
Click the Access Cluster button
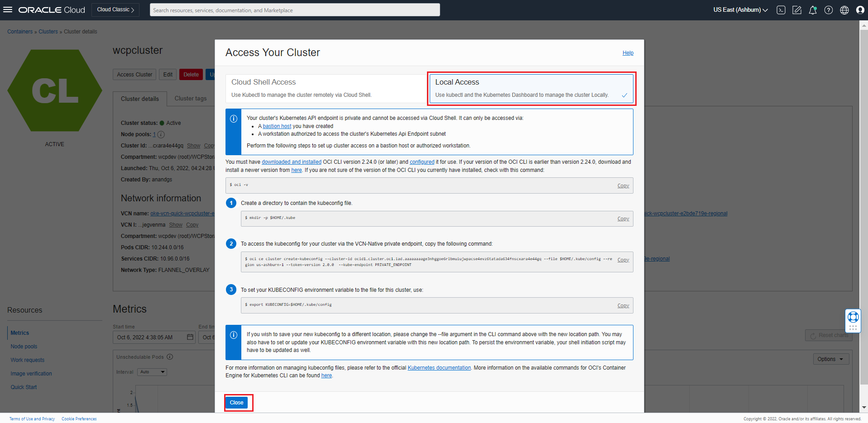pos(134,75)
